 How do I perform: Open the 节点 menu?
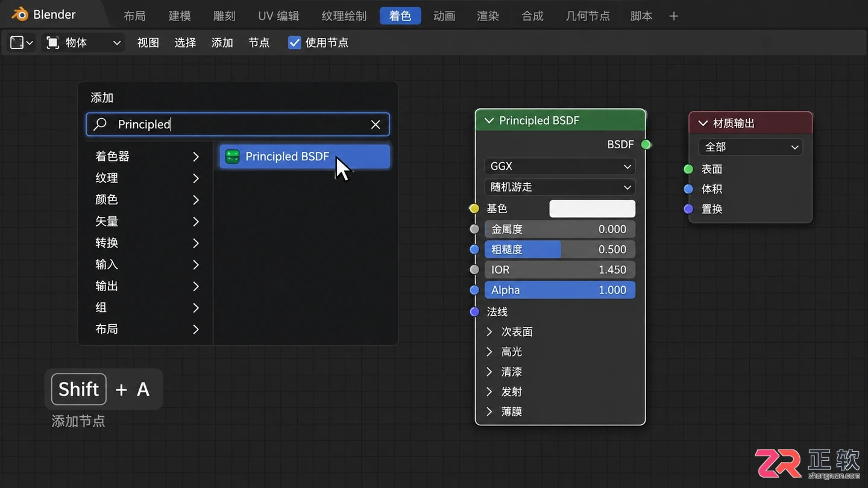tap(259, 43)
